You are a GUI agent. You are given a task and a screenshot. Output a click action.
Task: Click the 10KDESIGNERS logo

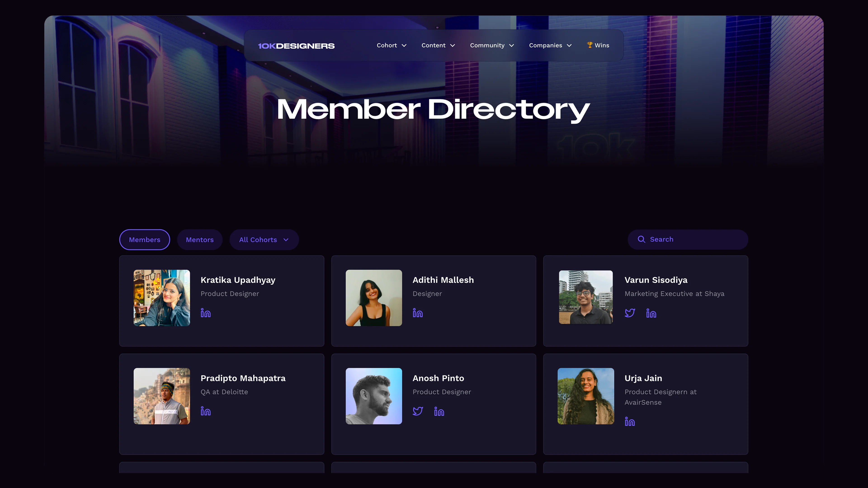[x=296, y=46]
